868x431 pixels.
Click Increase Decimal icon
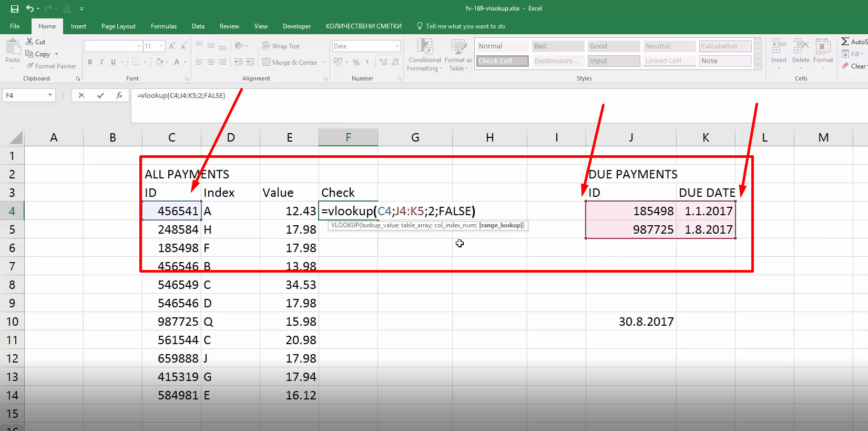(383, 62)
